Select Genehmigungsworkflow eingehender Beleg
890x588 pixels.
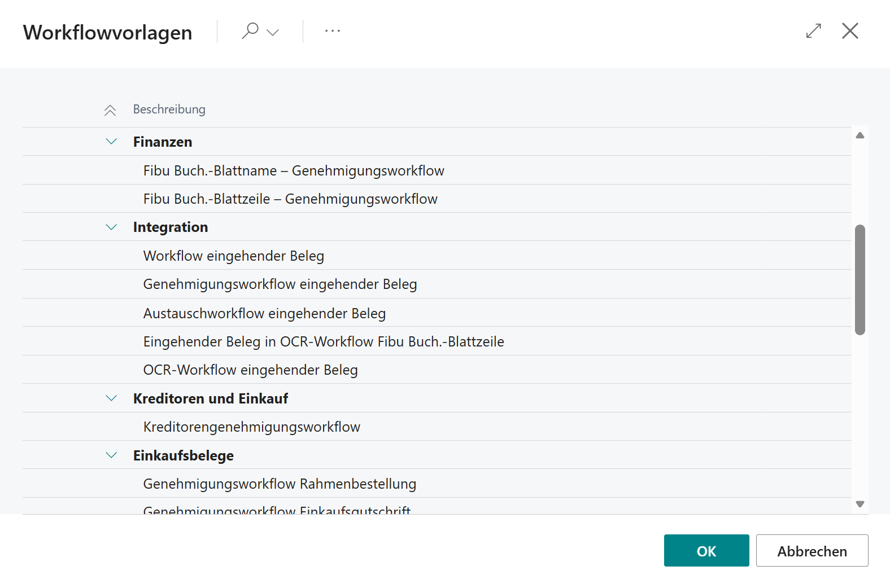(x=437, y=284)
